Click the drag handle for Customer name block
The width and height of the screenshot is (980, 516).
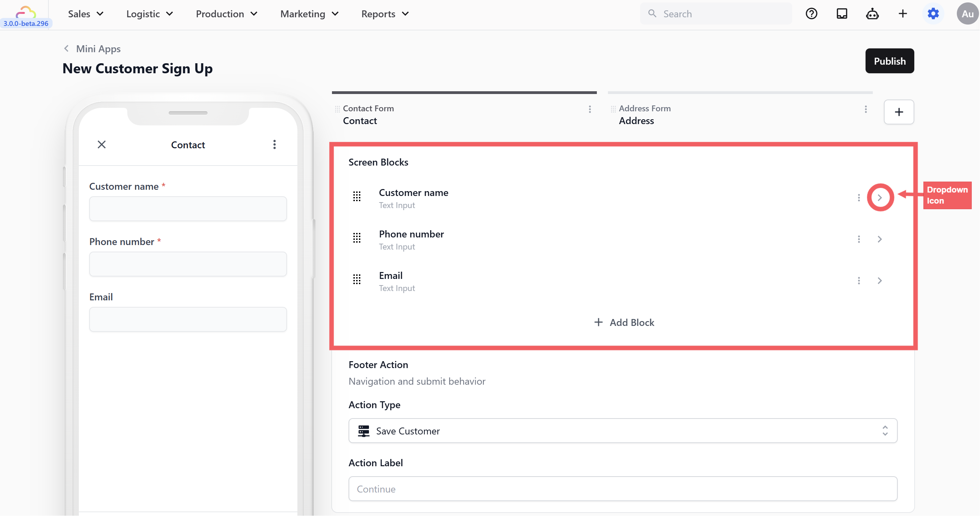point(357,197)
